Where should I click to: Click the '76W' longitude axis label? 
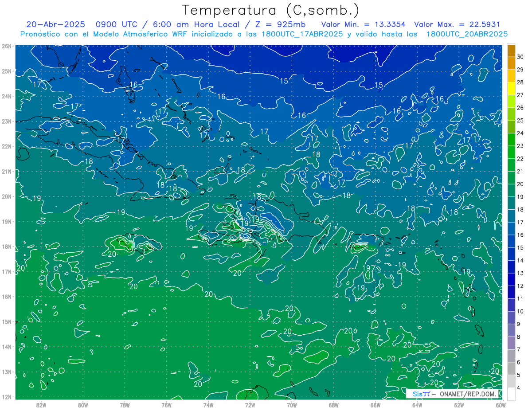point(167,405)
